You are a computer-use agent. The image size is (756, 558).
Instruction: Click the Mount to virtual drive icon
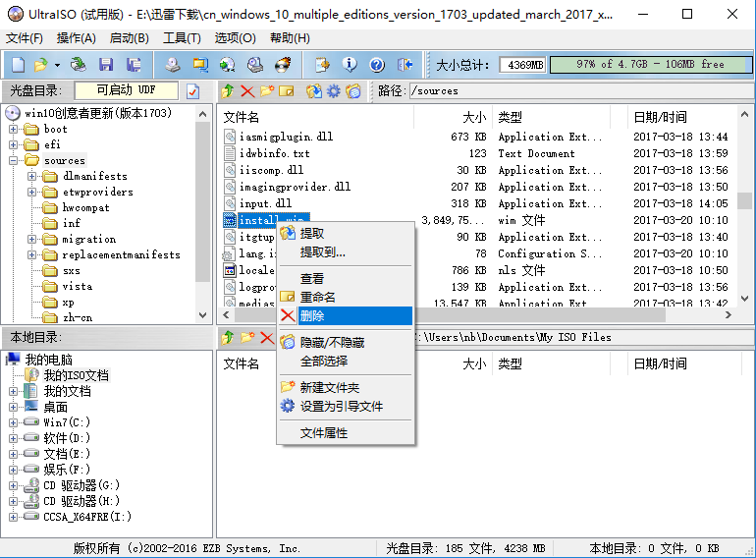tap(255, 65)
